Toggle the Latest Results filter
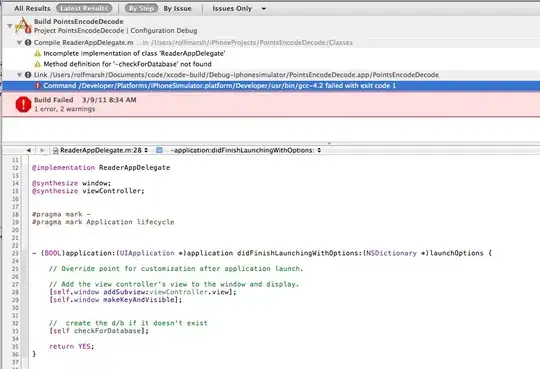540x369 pixels. click(x=84, y=8)
